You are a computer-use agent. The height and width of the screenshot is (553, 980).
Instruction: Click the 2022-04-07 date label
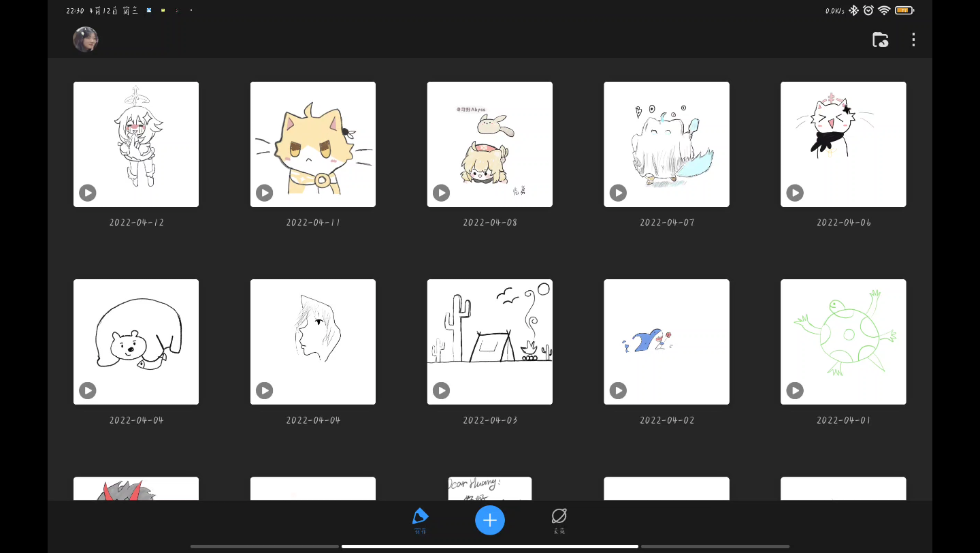[x=667, y=223]
